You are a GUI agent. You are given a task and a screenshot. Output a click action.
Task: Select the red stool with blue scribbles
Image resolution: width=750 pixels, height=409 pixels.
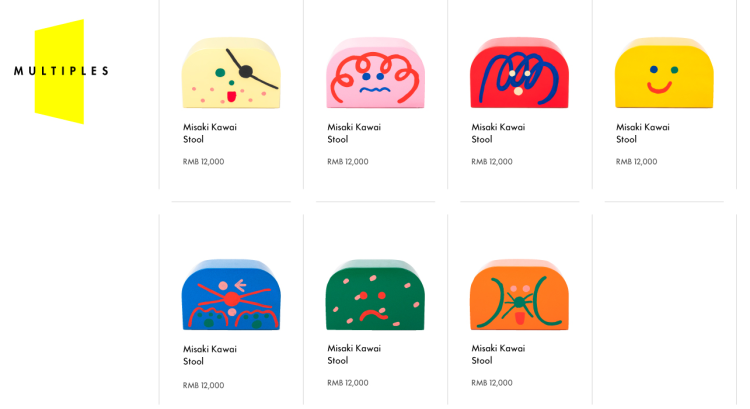click(x=519, y=73)
